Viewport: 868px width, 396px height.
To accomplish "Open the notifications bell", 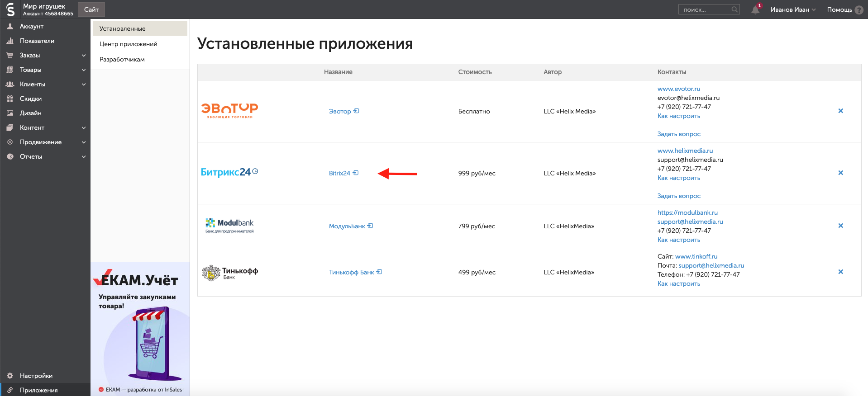I will [755, 9].
